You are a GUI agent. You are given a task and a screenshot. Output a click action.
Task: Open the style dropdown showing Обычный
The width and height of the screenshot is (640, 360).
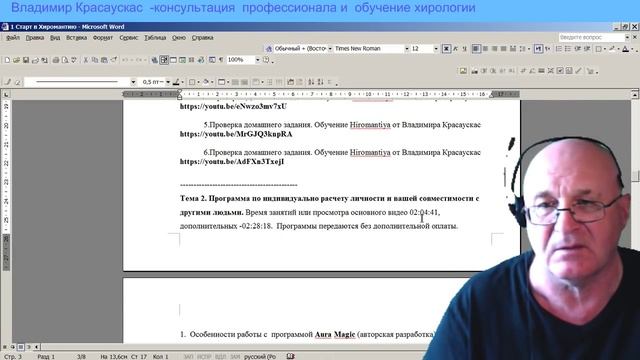click(330, 49)
